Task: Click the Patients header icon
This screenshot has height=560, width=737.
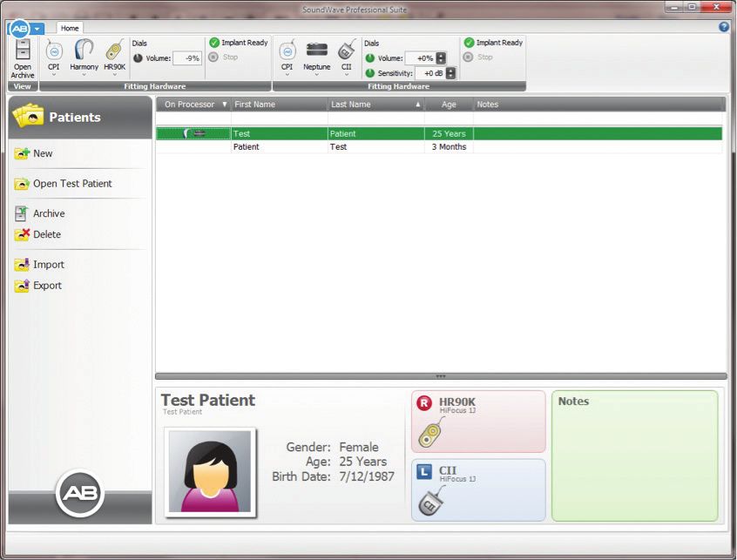Action: point(28,117)
